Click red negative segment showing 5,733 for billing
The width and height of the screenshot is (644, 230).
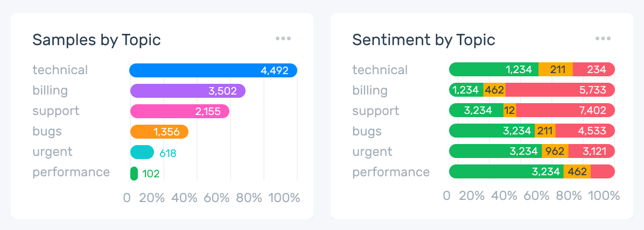pyautogui.click(x=560, y=90)
